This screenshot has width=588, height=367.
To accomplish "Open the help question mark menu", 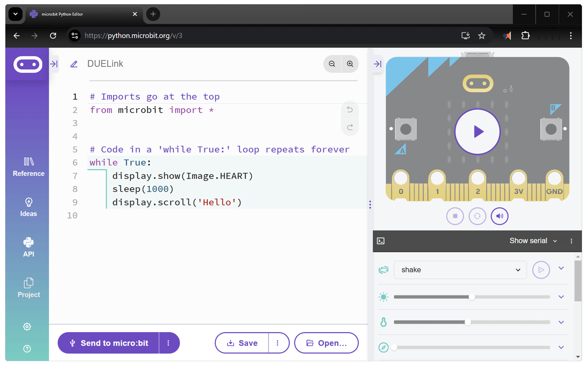I will pos(27,349).
